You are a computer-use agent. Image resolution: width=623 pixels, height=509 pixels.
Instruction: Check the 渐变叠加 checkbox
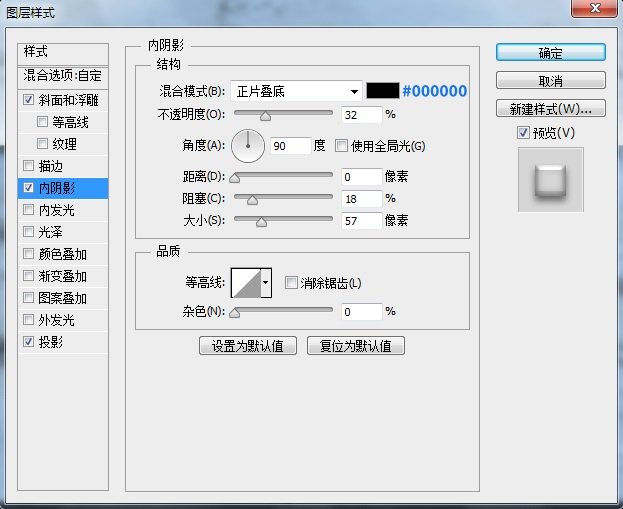tap(28, 275)
